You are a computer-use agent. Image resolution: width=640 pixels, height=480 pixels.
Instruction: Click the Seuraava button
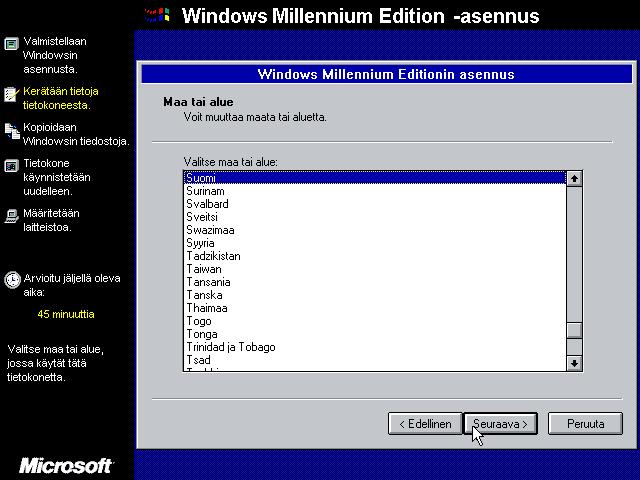[x=500, y=424]
